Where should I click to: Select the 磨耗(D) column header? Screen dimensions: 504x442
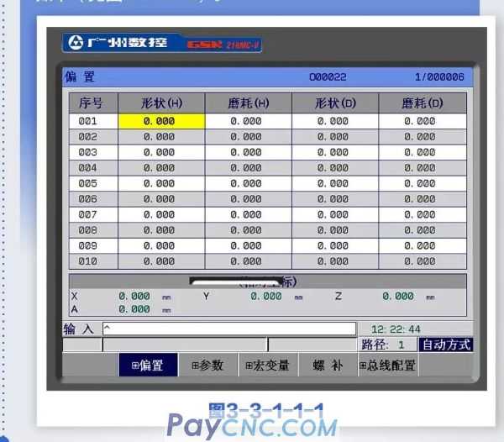coord(422,103)
